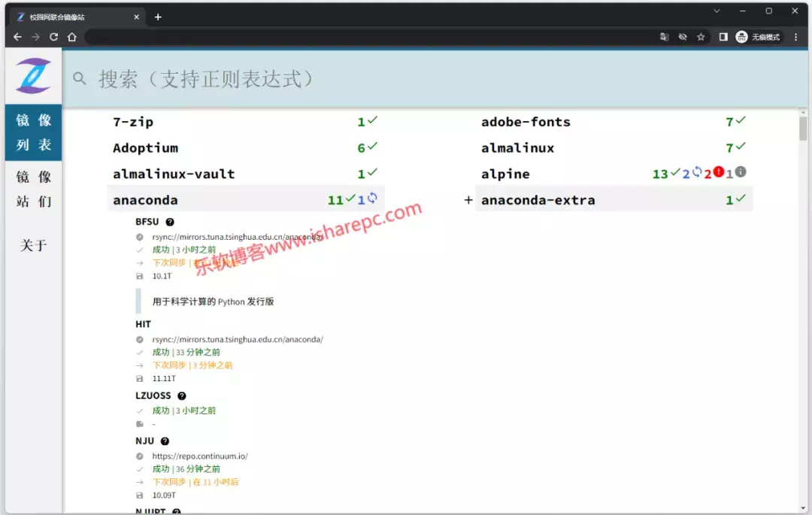Expand the Adoptium mirror entry

[245, 147]
